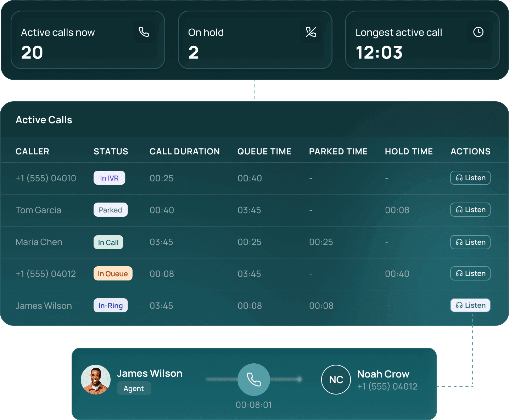This screenshot has width=509, height=420.
Task: Select caller Maria Chen in table
Action: point(39,242)
